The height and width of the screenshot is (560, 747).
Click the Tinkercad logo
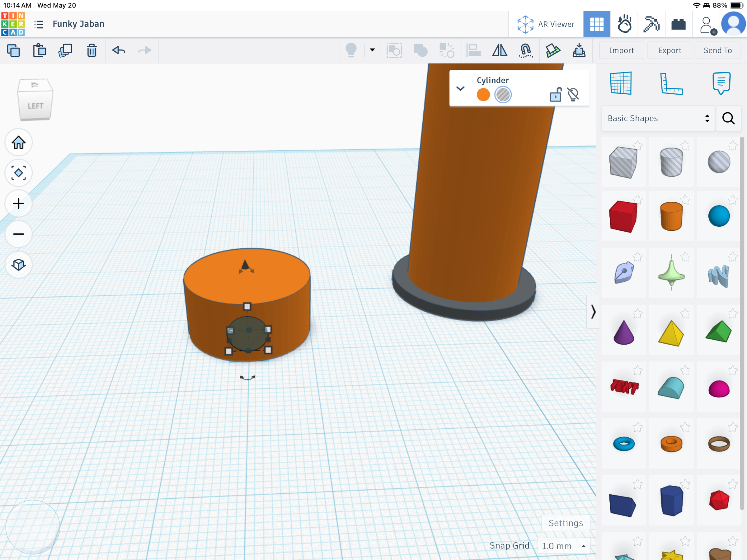13,24
